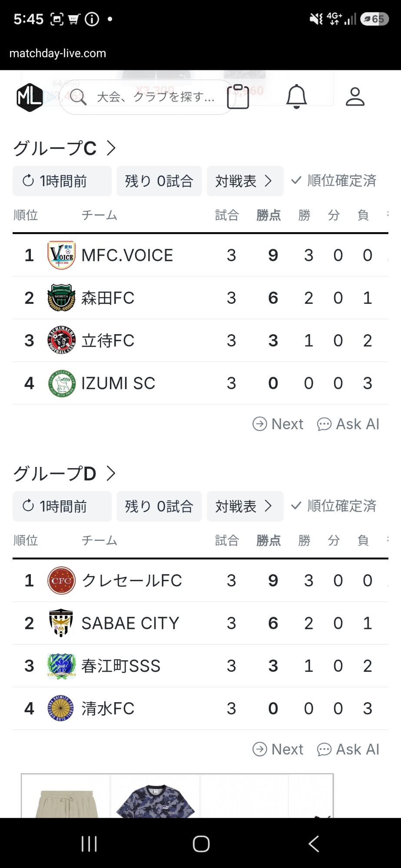Tap Android home navigation button
The image size is (401, 868).
click(x=201, y=844)
